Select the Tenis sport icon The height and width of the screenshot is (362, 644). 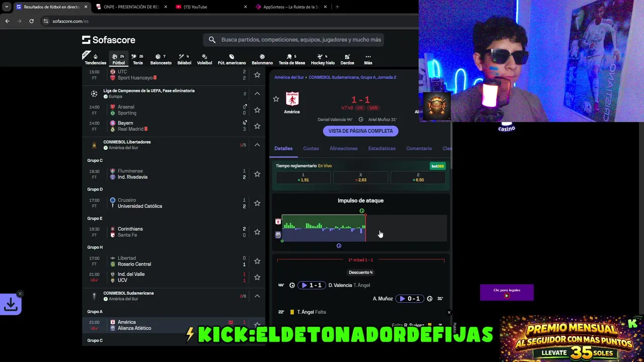click(137, 59)
